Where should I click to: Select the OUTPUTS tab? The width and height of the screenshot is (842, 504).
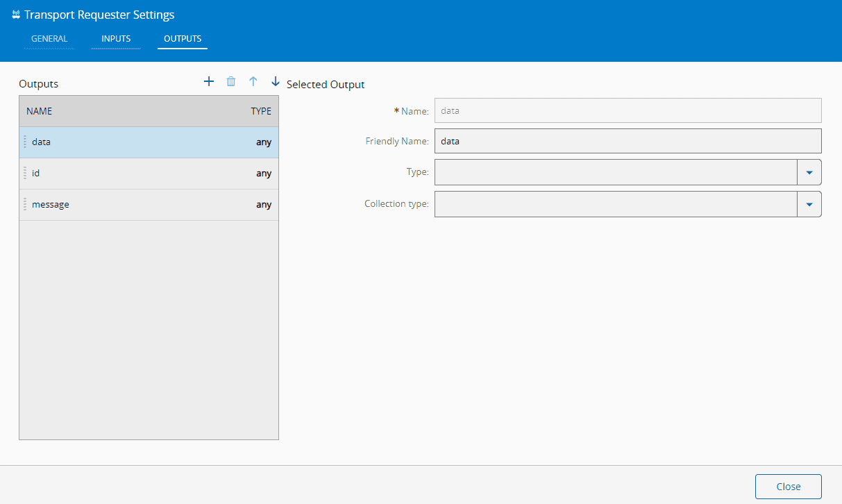point(183,39)
